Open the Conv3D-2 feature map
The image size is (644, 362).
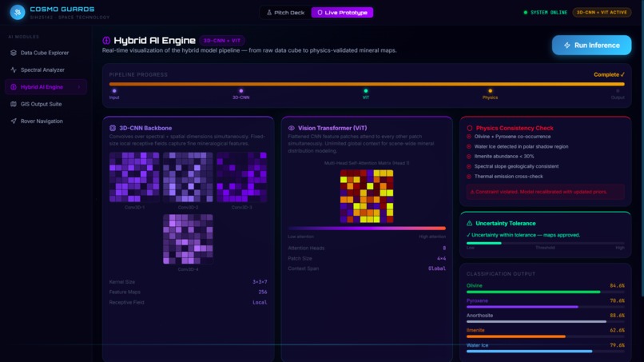click(x=188, y=177)
